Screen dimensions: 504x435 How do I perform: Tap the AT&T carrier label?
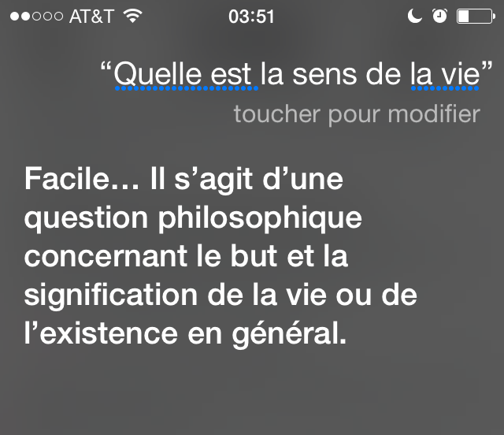pyautogui.click(x=92, y=16)
